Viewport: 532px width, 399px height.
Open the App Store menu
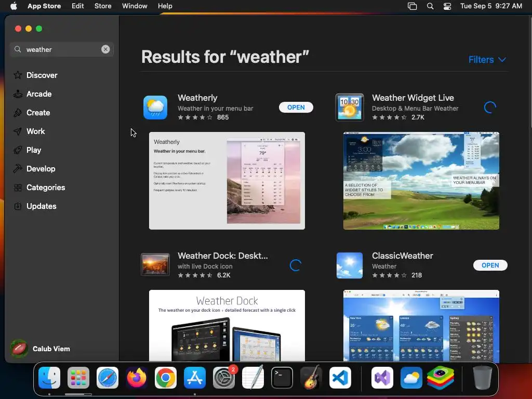click(44, 6)
